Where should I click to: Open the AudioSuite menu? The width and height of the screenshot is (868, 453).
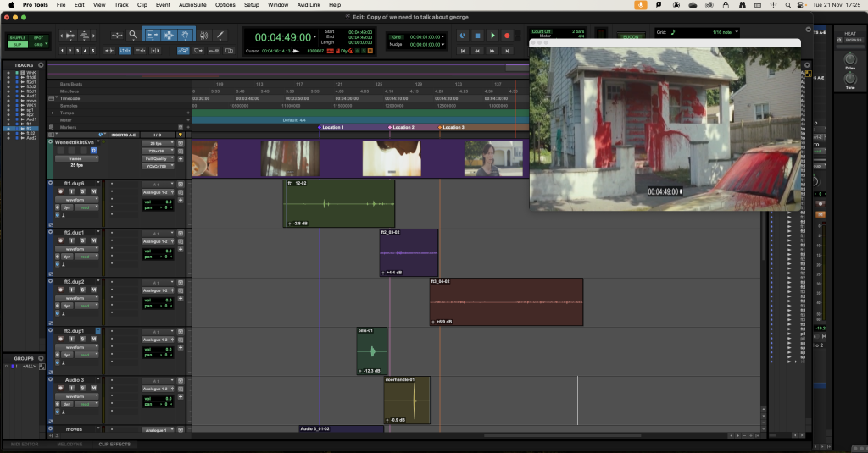[x=192, y=5]
